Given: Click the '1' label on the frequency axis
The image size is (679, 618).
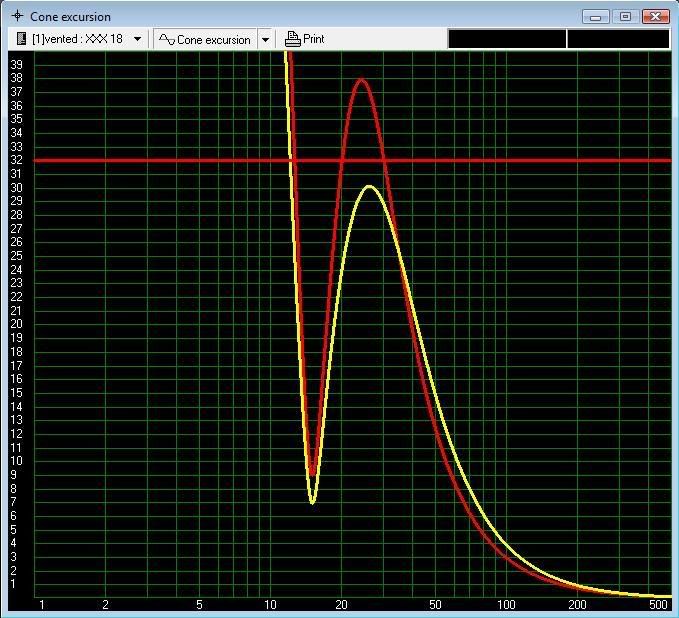Looking at the screenshot, I should 42,605.
